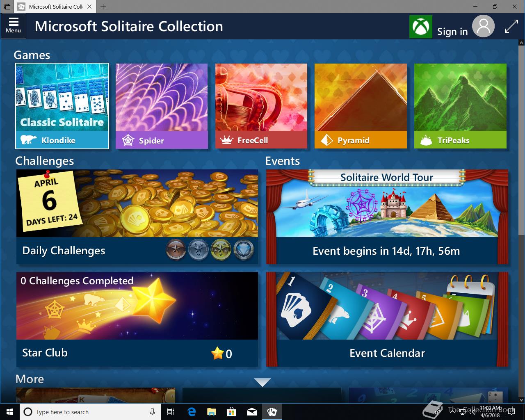Open Mail from the taskbar

click(252, 412)
